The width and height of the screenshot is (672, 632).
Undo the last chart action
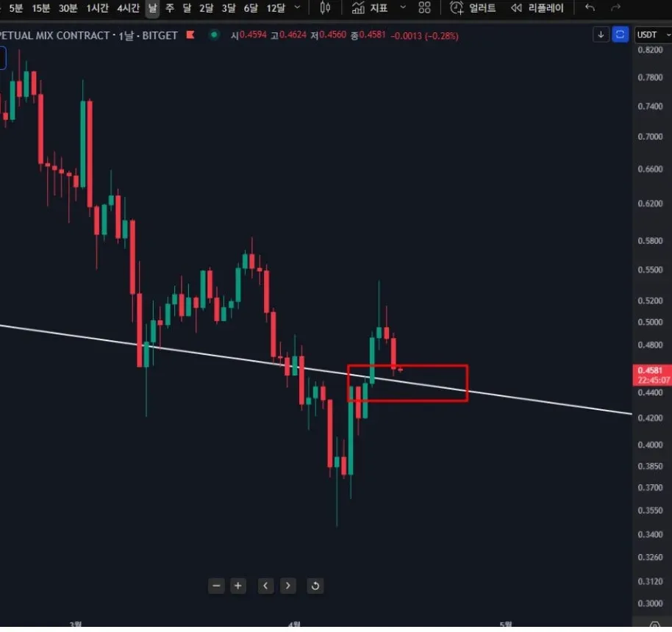coord(590,8)
